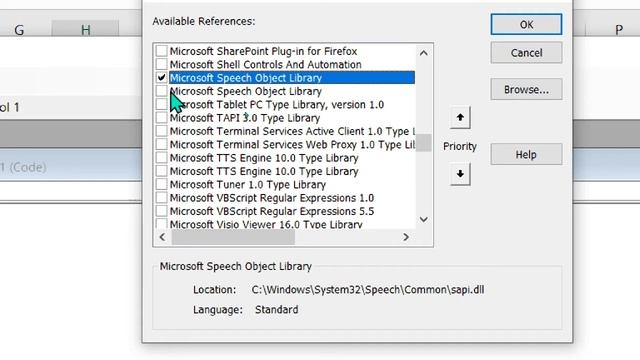This screenshot has width=640, height=360.
Task: Check Microsoft Tablet PC Type Library checkbox
Action: coord(162,104)
